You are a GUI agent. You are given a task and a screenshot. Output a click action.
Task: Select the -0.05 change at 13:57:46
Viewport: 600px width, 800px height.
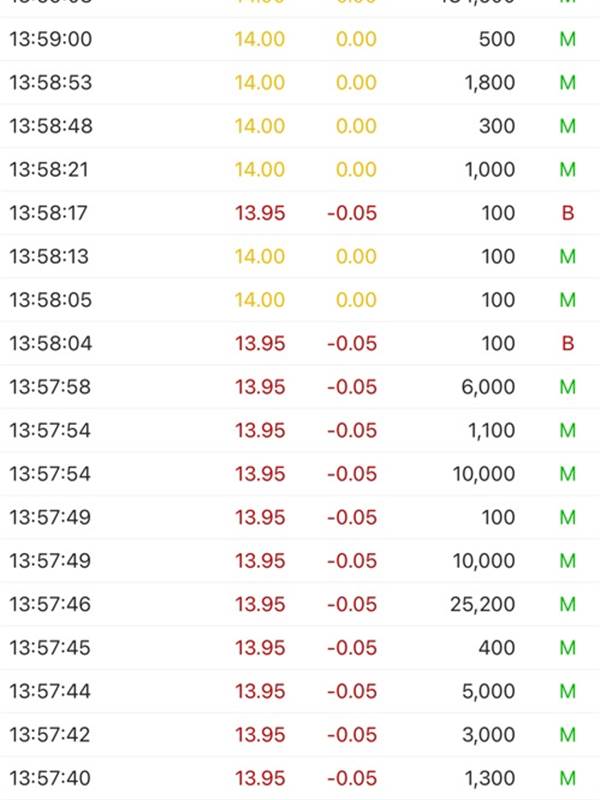pos(352,605)
